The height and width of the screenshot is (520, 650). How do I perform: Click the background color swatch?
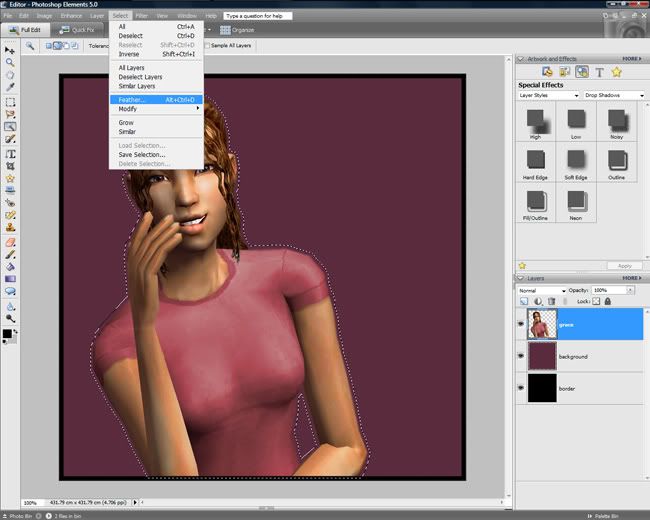pyautogui.click(x=13, y=339)
